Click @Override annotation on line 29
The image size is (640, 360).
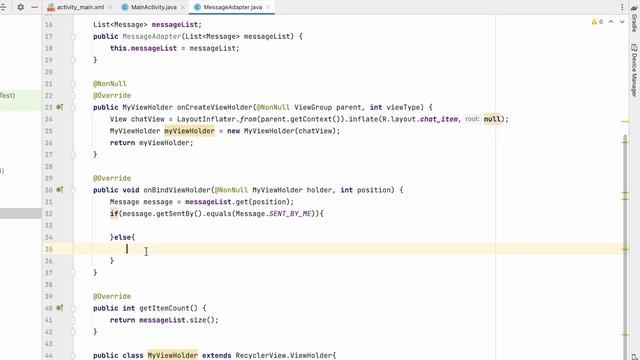click(x=112, y=178)
